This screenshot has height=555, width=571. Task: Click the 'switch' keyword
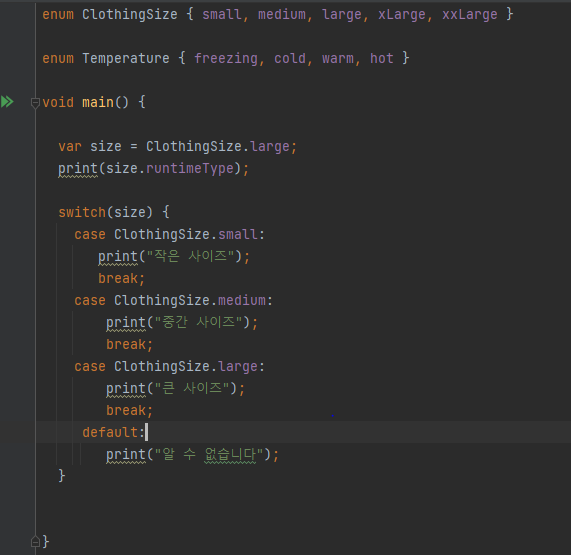(x=82, y=212)
